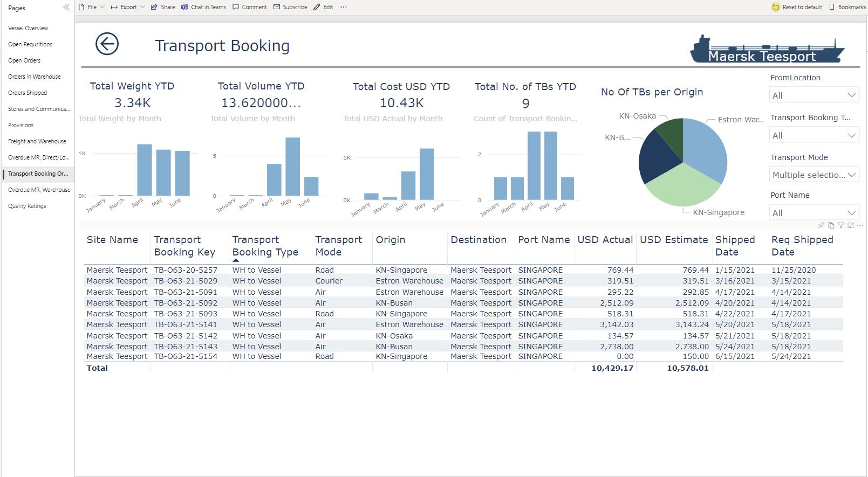
Task: Reset report to default
Action: (x=797, y=7)
